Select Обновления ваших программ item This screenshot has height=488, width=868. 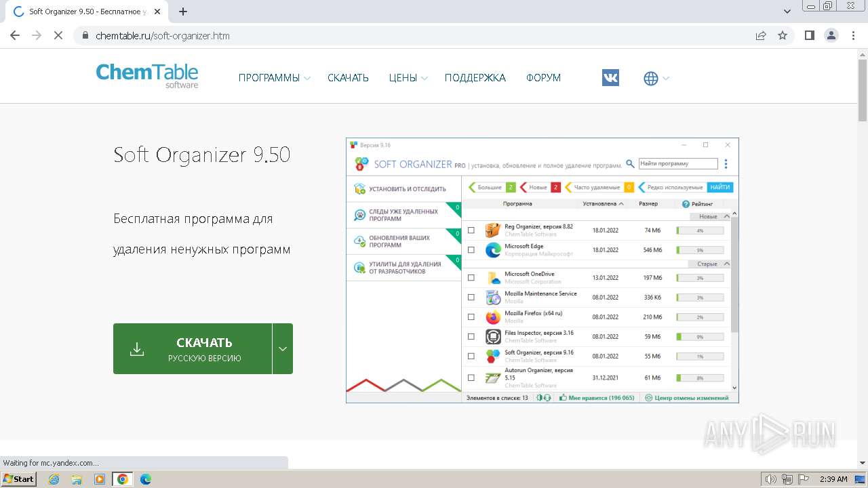click(403, 241)
